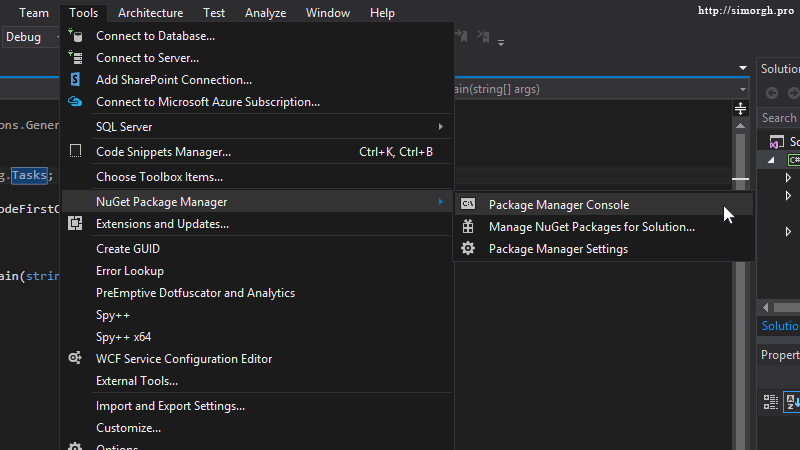This screenshot has width=800, height=450.
Task: Click Solution Explorer back arrow icon
Action: [772, 93]
